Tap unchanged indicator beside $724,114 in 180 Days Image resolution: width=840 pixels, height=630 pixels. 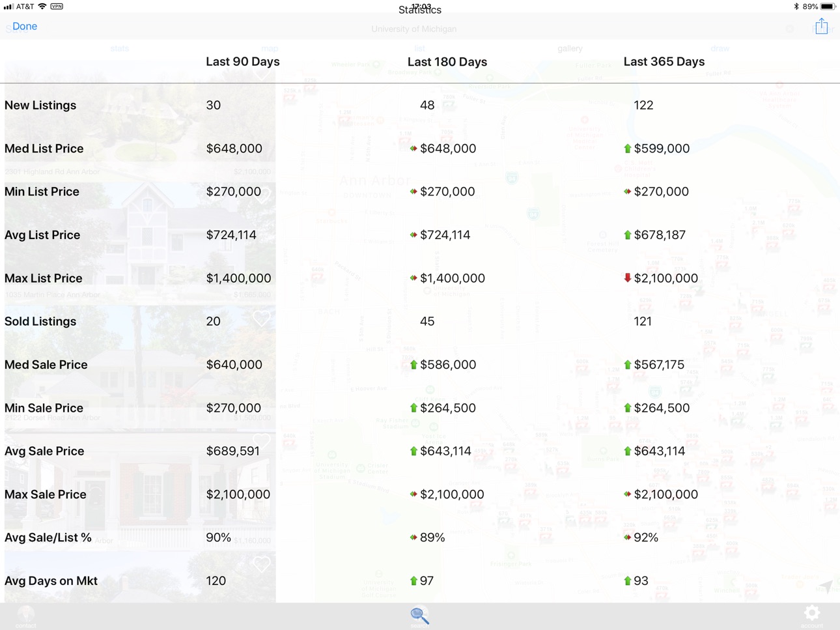[x=413, y=235]
